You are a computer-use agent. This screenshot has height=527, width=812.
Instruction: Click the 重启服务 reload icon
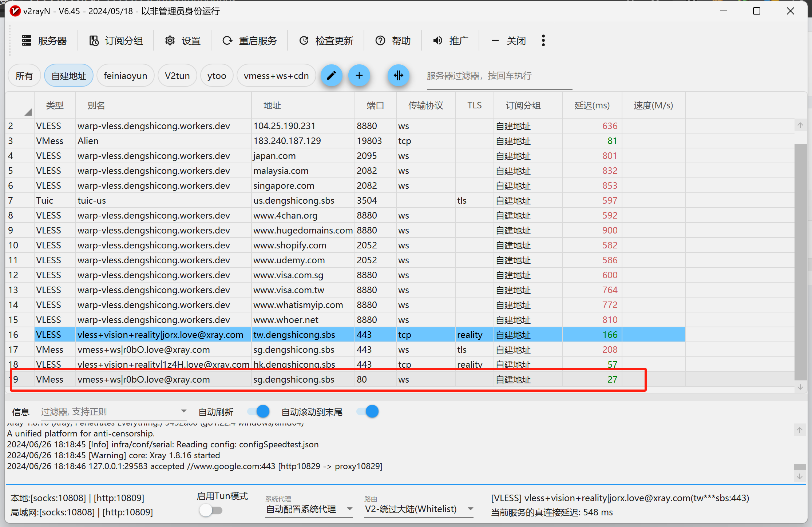pyautogui.click(x=227, y=41)
